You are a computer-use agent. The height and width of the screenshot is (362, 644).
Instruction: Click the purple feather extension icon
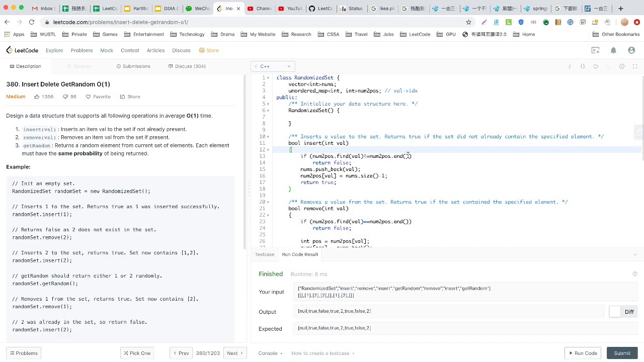pos(484,22)
